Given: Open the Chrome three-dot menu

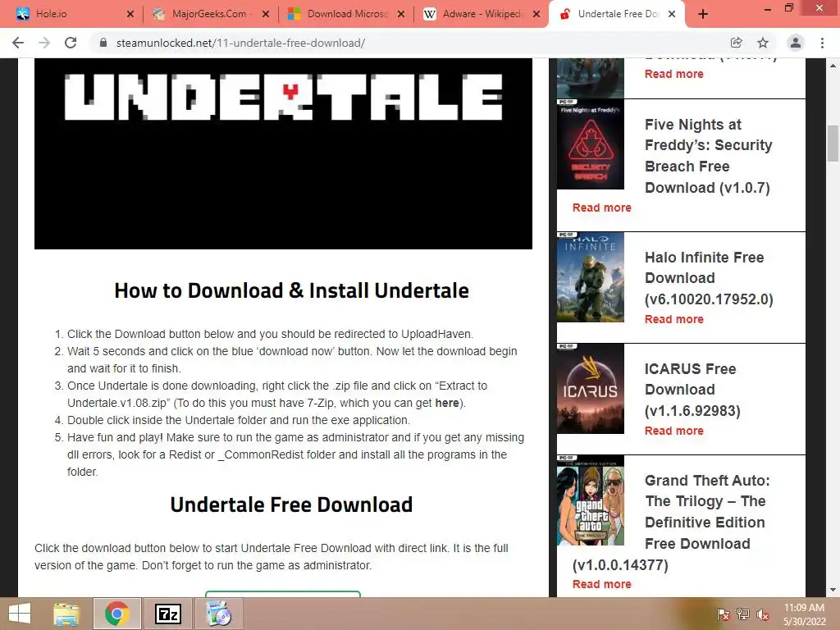Looking at the screenshot, I should tap(822, 43).
